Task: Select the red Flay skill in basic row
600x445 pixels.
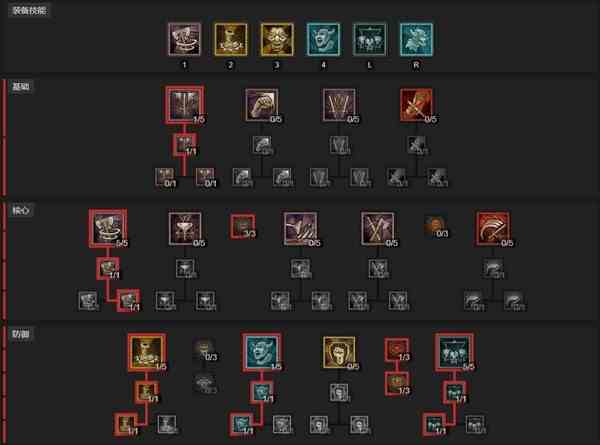Action: pyautogui.click(x=416, y=105)
